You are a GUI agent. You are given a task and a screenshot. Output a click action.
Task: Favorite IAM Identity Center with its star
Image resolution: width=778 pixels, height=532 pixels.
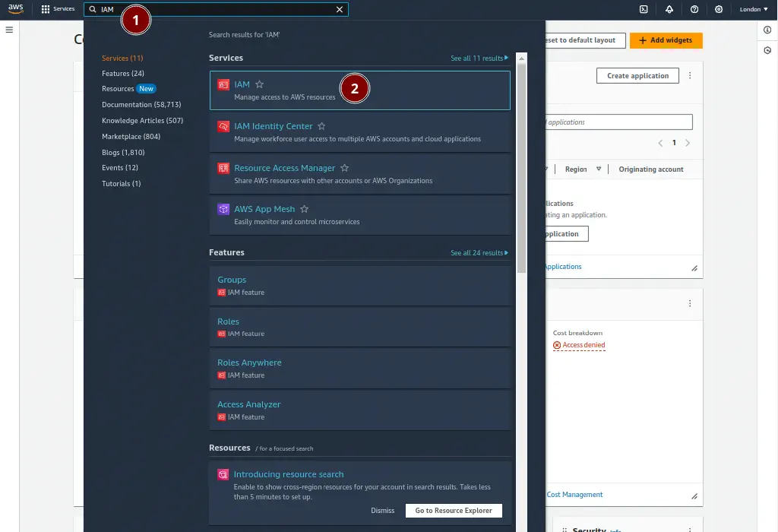pyautogui.click(x=321, y=126)
